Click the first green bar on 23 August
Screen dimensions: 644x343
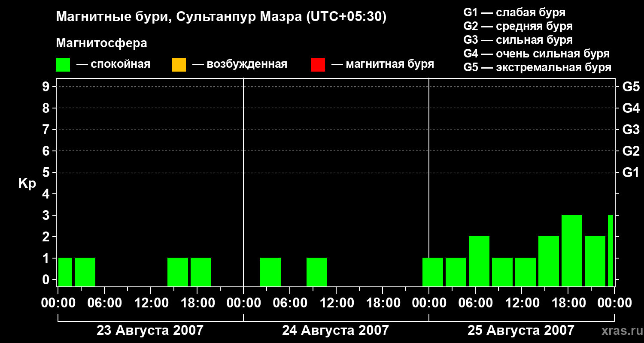65,272
